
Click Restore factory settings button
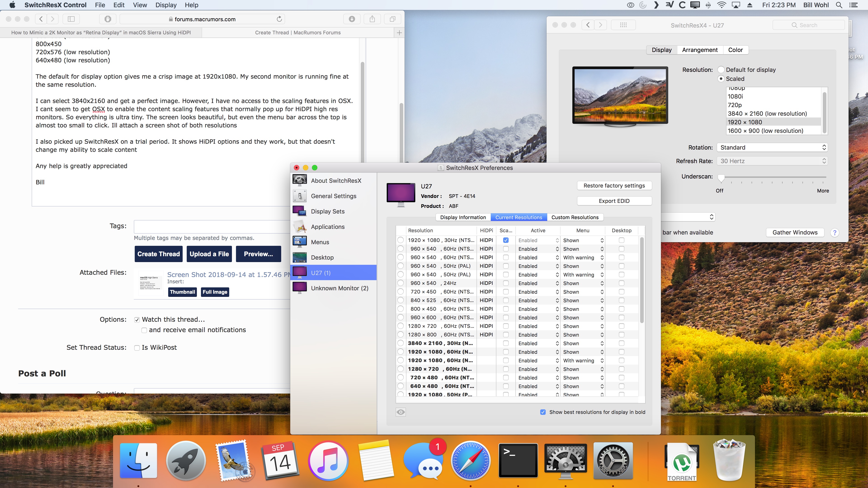pos(614,185)
